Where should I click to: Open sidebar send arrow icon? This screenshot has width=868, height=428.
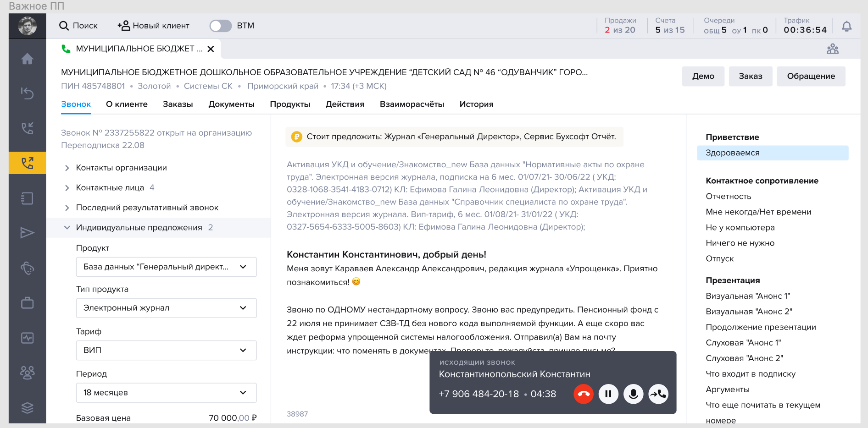point(27,233)
